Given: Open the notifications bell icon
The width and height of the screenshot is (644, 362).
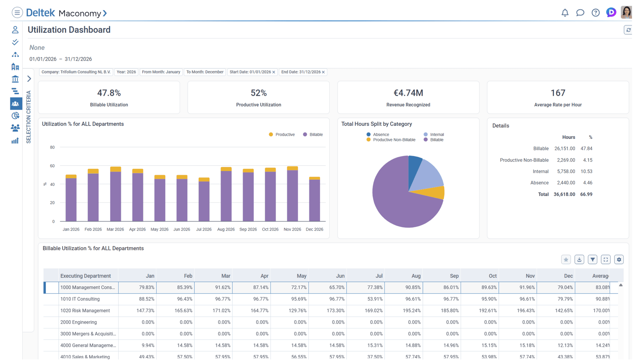Looking at the screenshot, I should tap(565, 13).
